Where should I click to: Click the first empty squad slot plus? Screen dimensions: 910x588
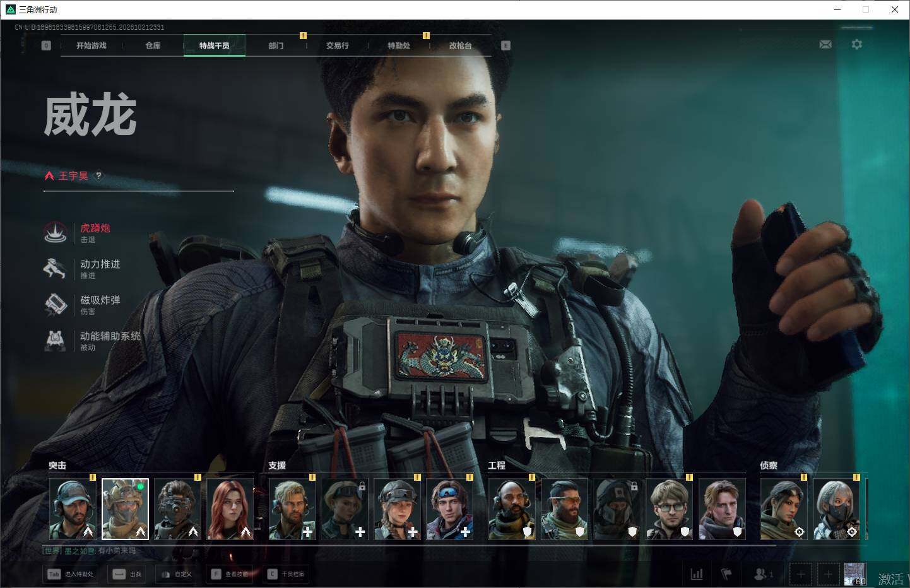coord(801,574)
